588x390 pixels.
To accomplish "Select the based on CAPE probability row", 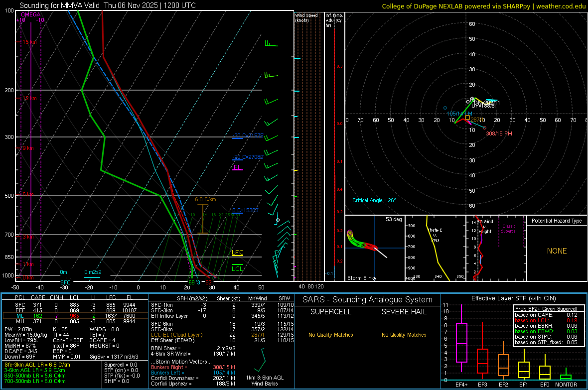I will coord(546,315).
